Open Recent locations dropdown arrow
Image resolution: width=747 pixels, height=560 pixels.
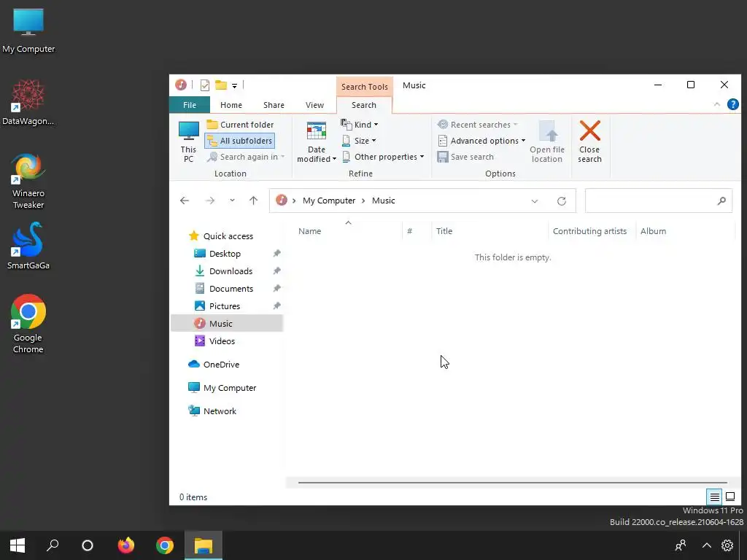[x=232, y=201]
